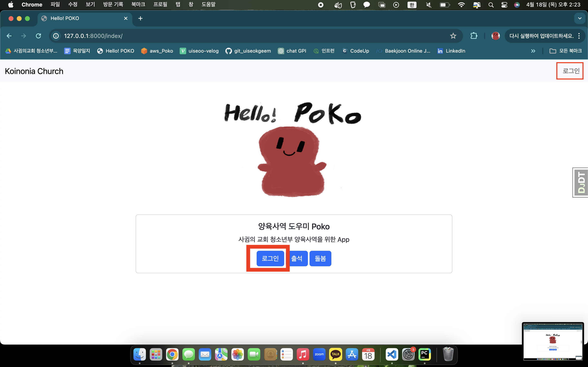
Task: Open the Chrome three-dot menu
Action: 579,36
